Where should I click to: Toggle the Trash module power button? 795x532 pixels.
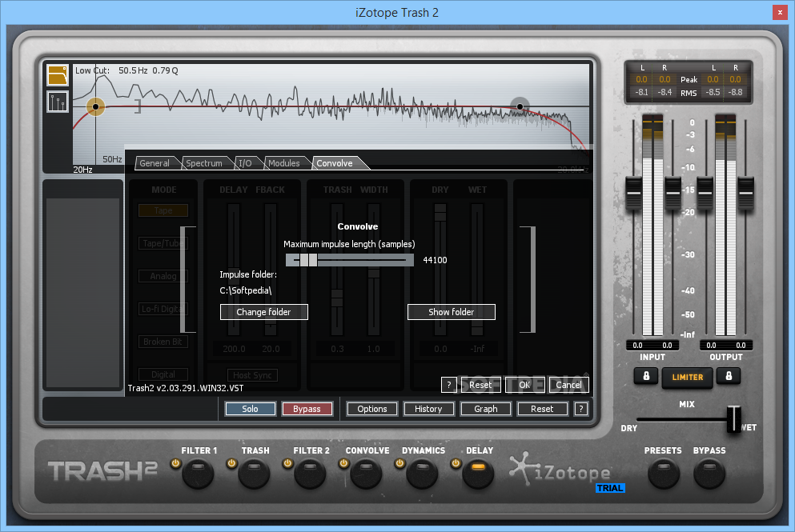(231, 463)
